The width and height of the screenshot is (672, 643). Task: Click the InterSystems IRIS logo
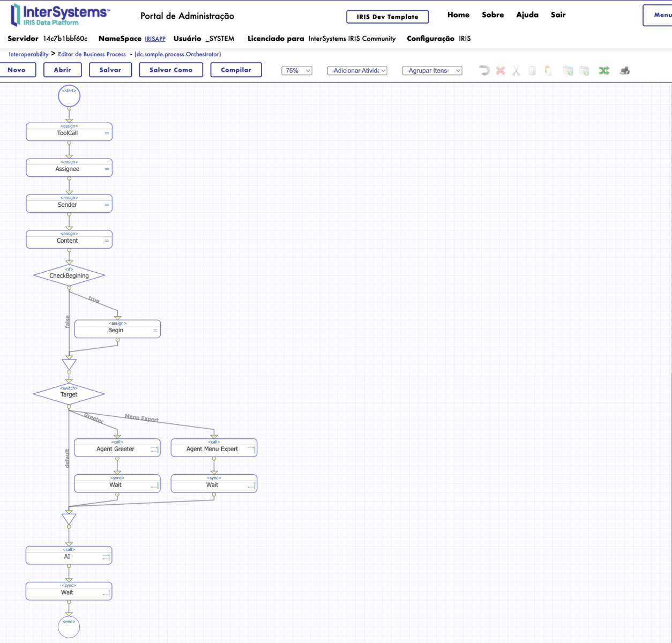point(60,15)
